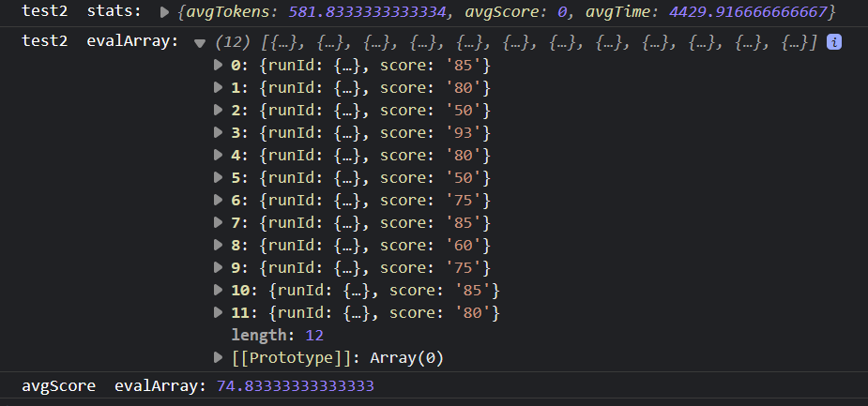Viewport: 868px width, 406px height.
Task: Expand array item 6 with score '75'
Action: pos(220,200)
